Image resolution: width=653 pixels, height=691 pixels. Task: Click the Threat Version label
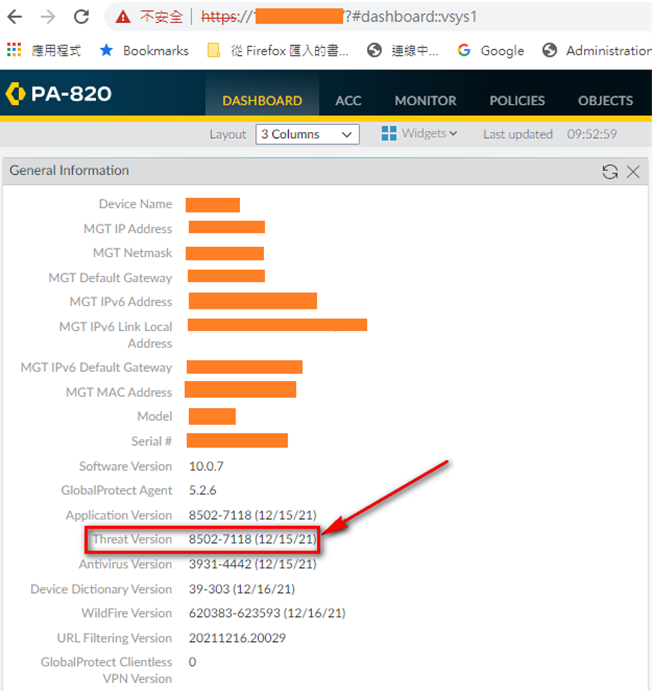point(132,539)
